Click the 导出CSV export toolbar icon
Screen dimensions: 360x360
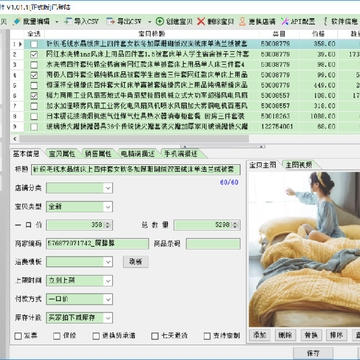(x=110, y=21)
